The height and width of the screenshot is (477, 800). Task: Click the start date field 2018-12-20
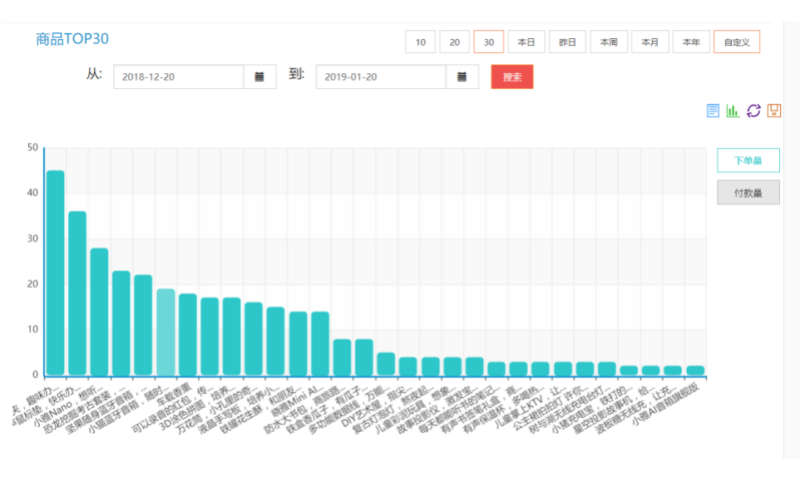click(179, 77)
